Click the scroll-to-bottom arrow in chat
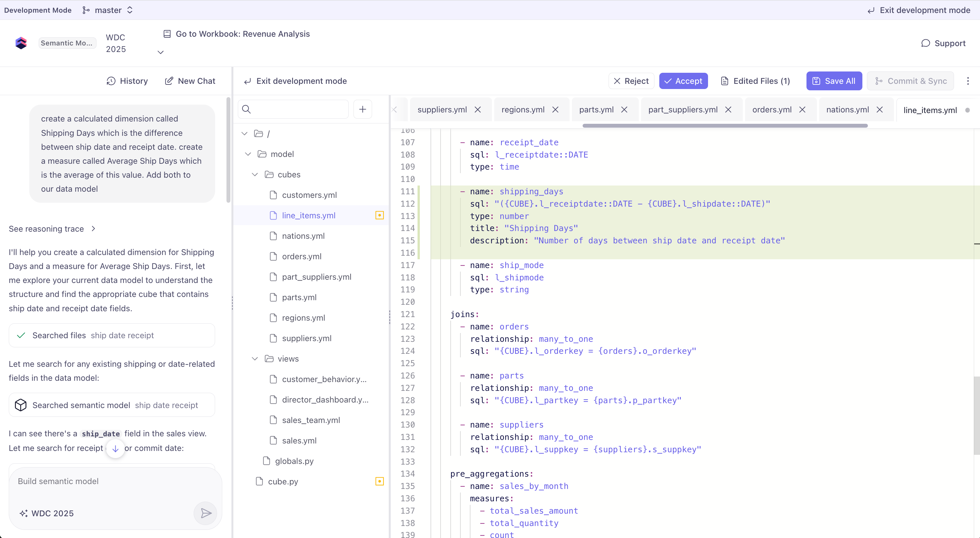The width and height of the screenshot is (980, 538). [x=115, y=449]
